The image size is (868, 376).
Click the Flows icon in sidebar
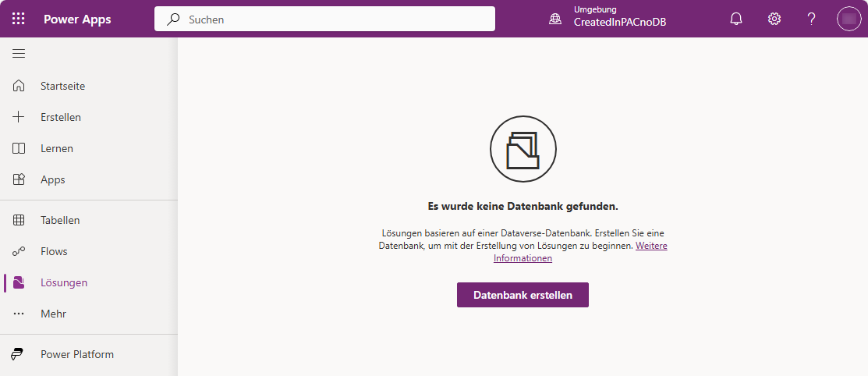point(19,251)
